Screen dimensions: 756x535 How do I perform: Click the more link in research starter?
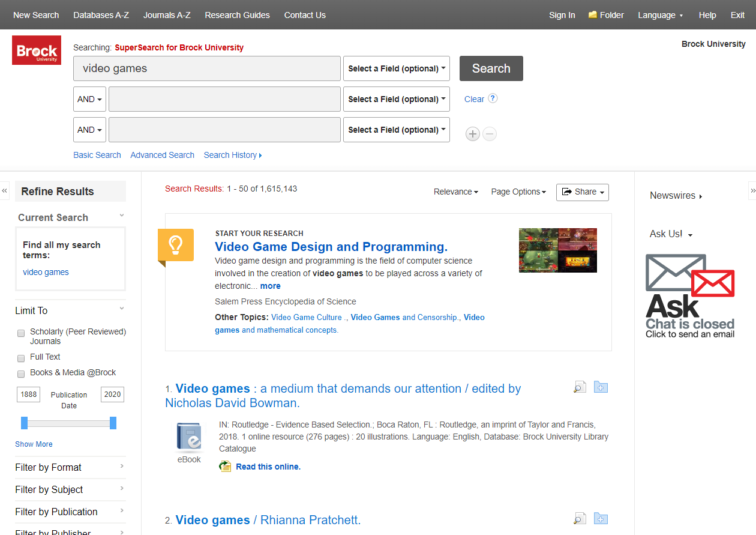tap(271, 286)
